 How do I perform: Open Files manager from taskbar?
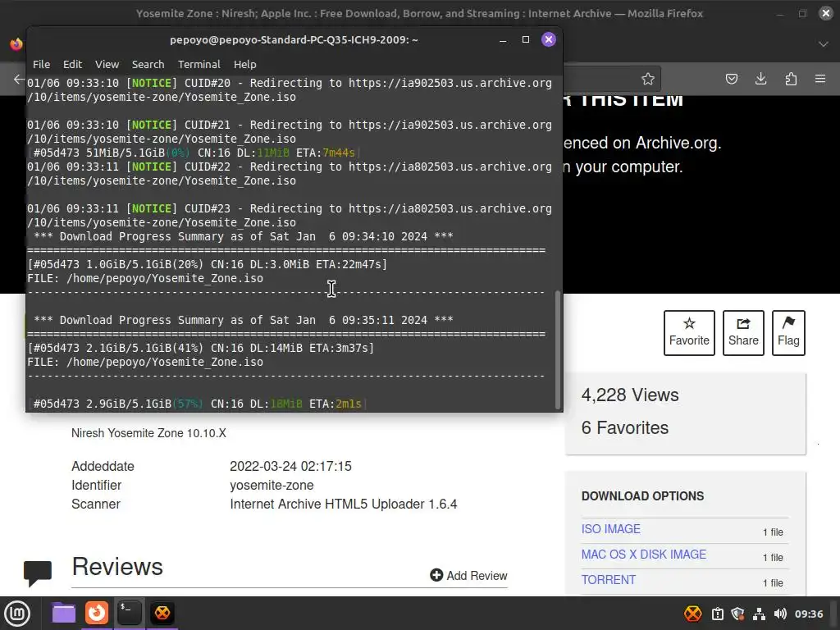63,613
